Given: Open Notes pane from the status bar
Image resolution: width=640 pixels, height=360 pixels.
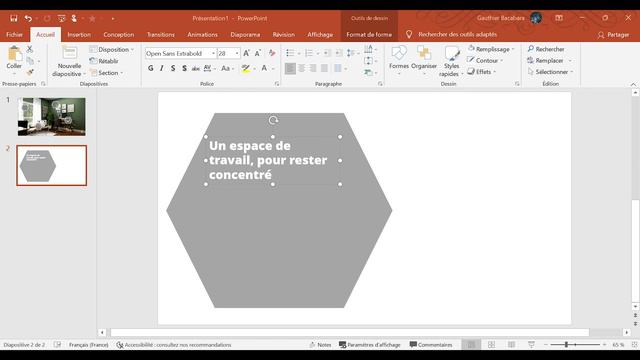Looking at the screenshot, I should (320, 345).
